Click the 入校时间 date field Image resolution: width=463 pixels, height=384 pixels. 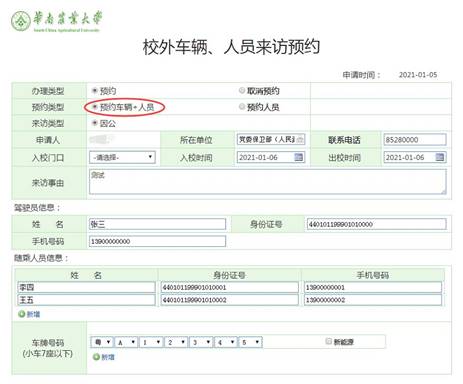(x=271, y=157)
